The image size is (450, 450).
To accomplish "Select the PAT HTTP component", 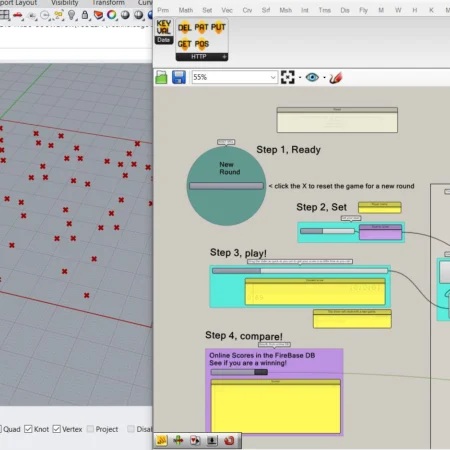I will [x=201, y=27].
